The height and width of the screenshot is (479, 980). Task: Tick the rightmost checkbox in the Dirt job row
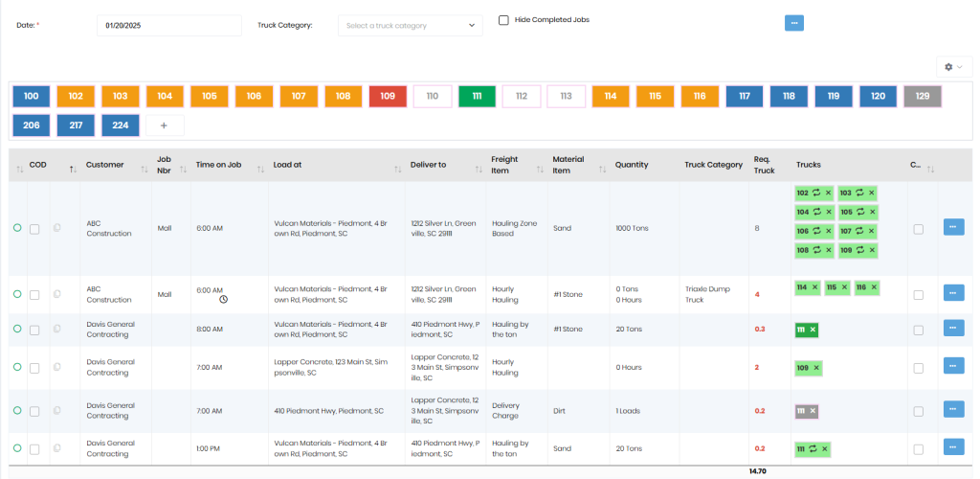(919, 410)
